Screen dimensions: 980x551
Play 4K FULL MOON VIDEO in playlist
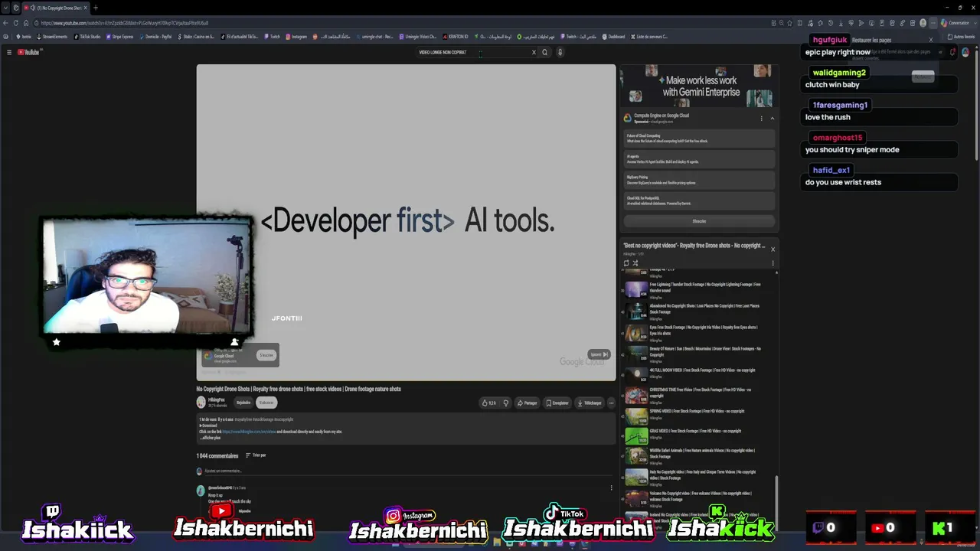698,374
